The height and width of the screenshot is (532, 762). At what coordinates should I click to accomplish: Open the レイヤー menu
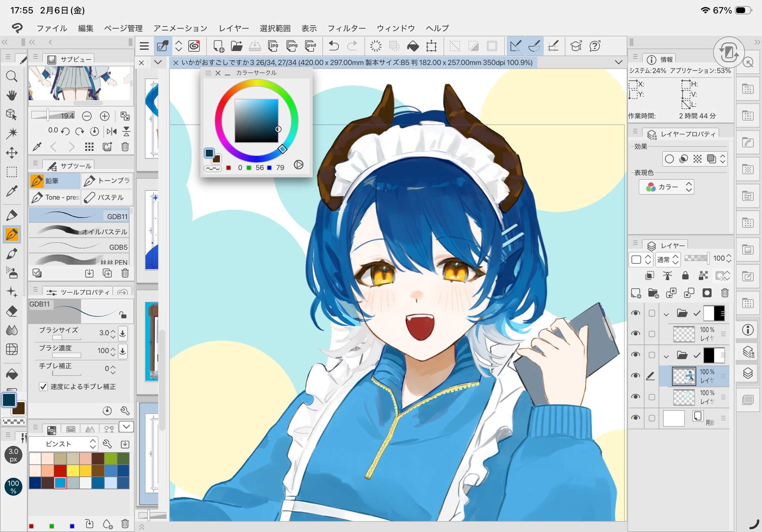click(x=234, y=28)
